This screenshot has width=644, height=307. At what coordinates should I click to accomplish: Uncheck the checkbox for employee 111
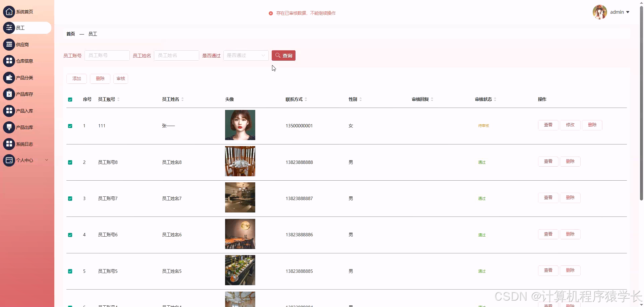pyautogui.click(x=70, y=126)
